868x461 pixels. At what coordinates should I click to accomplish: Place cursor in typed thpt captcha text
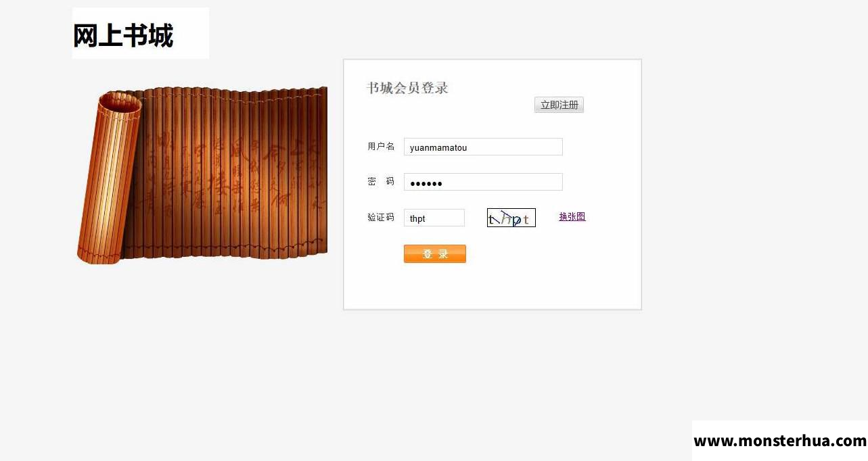417,218
